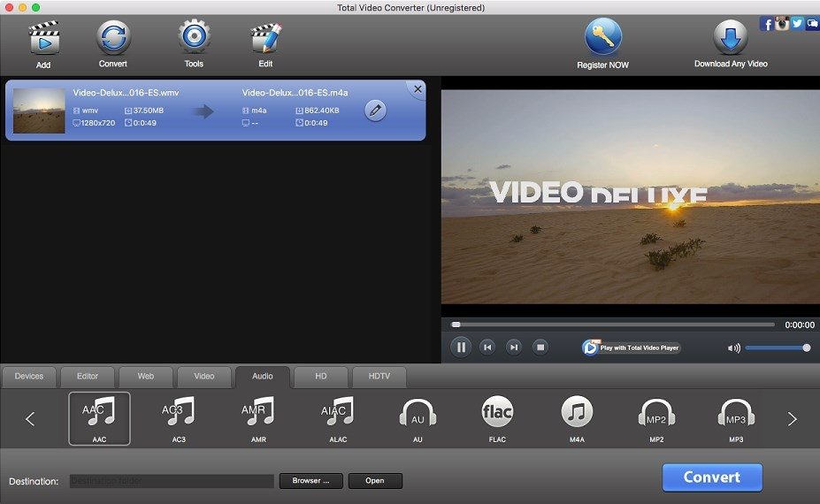Show previous formats with left arrow
The image size is (820, 504).
30,419
